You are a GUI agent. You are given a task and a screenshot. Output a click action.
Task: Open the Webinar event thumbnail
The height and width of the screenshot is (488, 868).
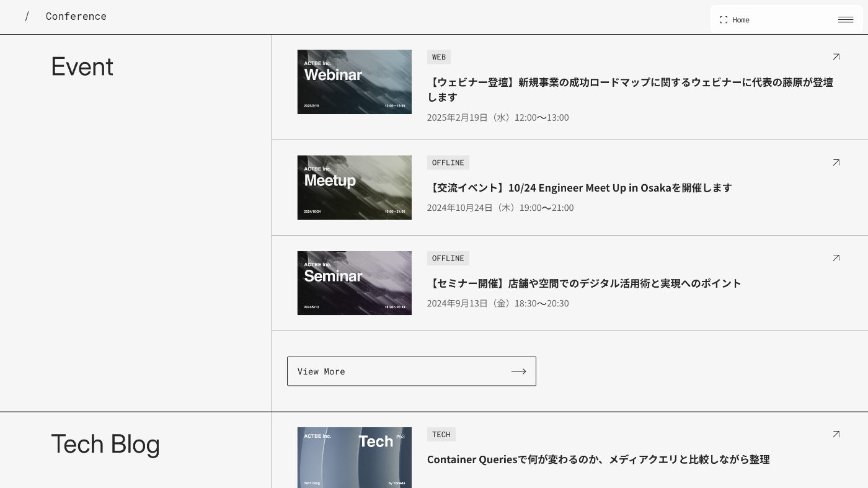tap(355, 82)
